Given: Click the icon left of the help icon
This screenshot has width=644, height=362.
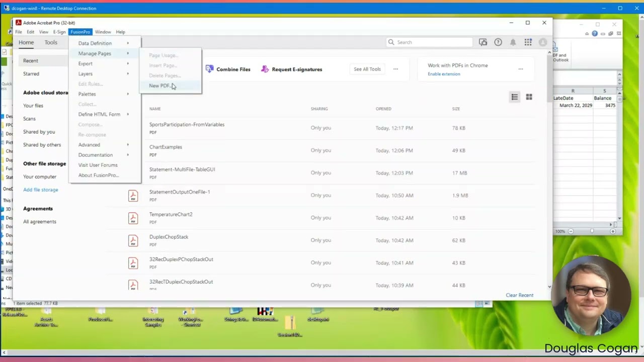Looking at the screenshot, I should (483, 42).
